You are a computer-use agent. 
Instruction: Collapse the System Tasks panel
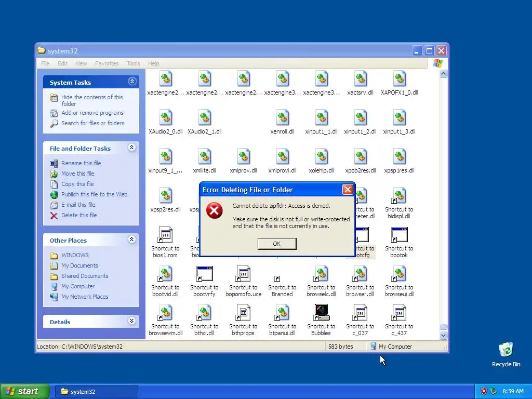point(132,82)
